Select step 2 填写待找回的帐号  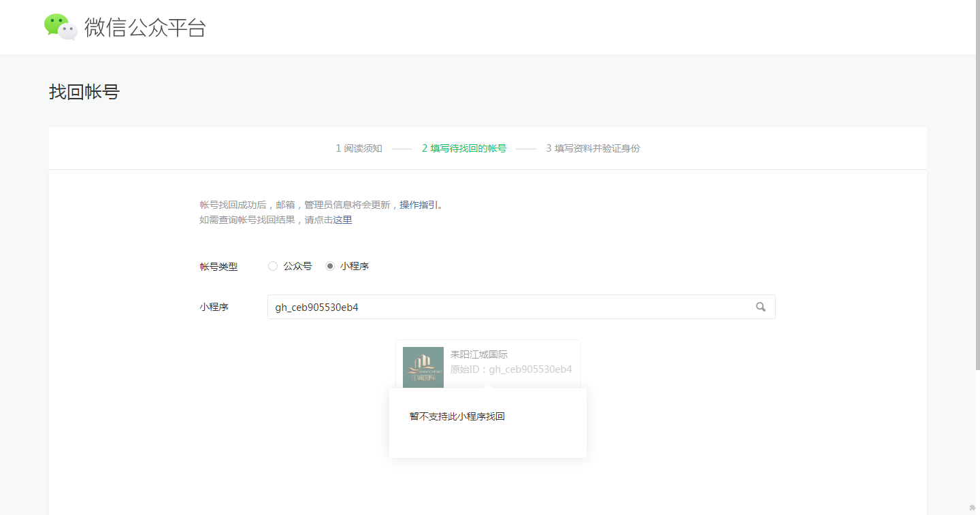[x=464, y=148]
